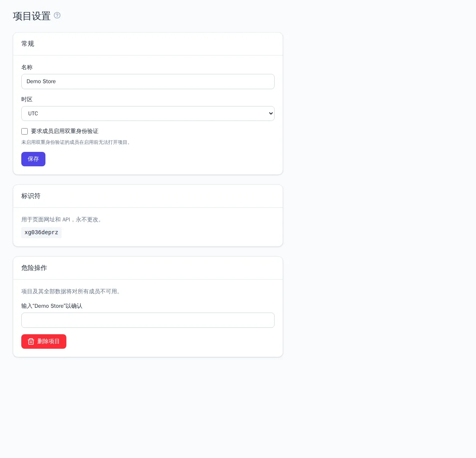Click the 时区 field label
This screenshot has width=476, height=458.
(x=27, y=100)
